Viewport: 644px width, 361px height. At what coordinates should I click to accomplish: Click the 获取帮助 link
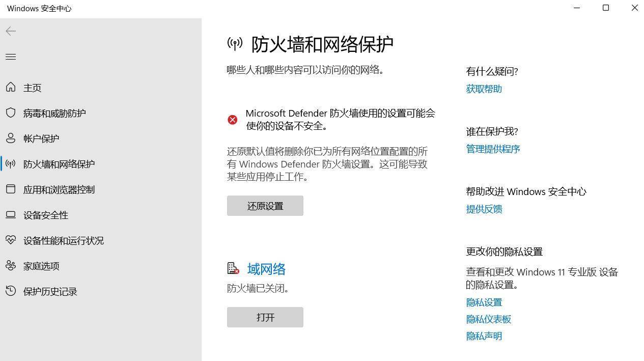(x=484, y=89)
